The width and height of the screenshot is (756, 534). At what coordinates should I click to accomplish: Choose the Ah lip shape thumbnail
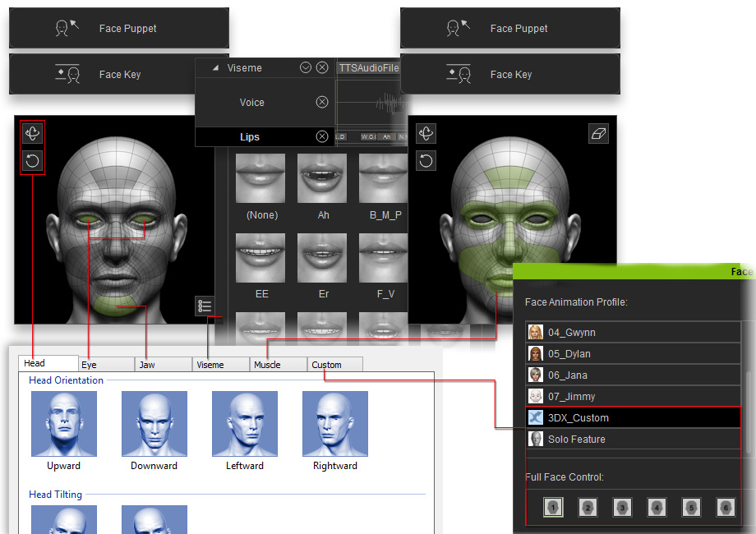point(322,178)
